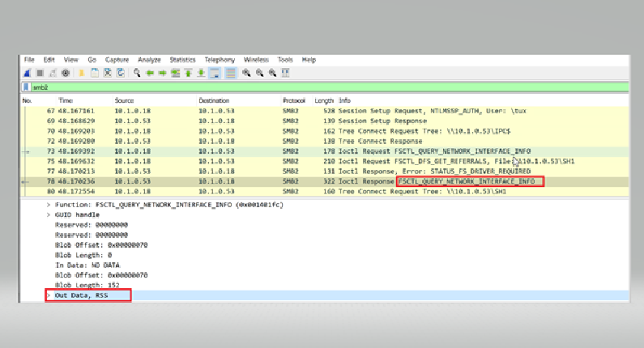The height and width of the screenshot is (348, 644).
Task: Close this capture file
Action: 108,73
